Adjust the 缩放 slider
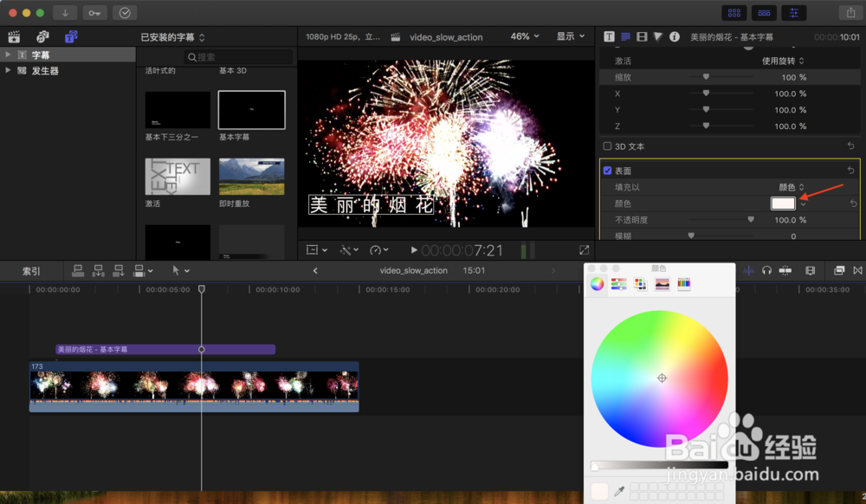Screen dimensions: 866x504 (706, 77)
